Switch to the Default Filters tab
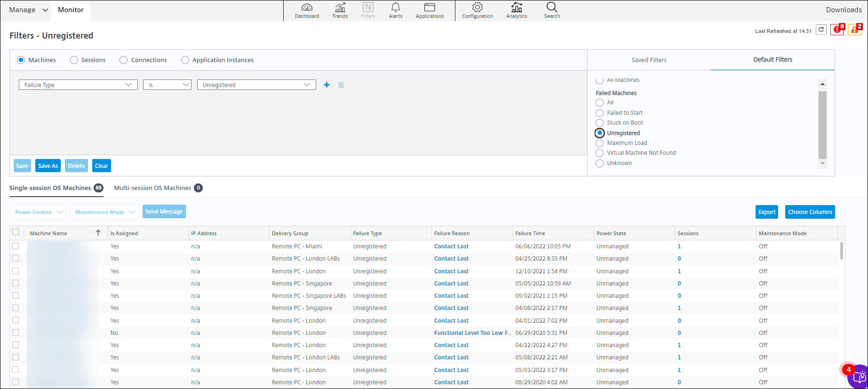 pos(772,60)
